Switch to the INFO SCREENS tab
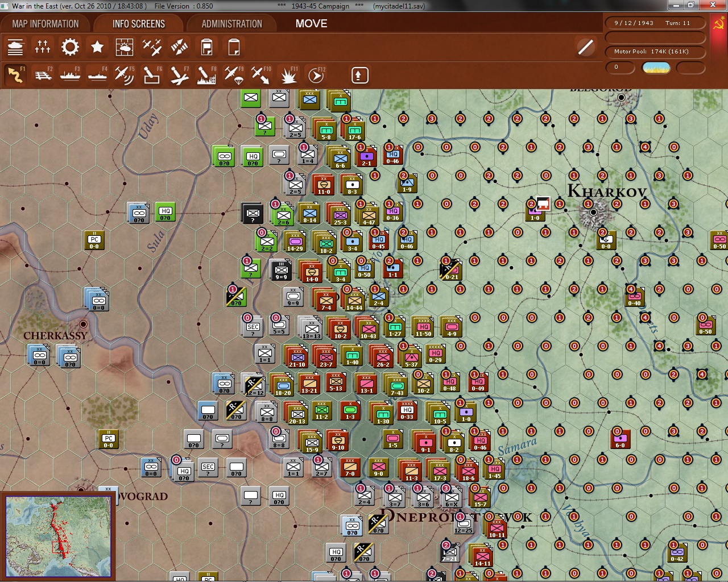The width and height of the screenshot is (728, 582). pos(139,24)
